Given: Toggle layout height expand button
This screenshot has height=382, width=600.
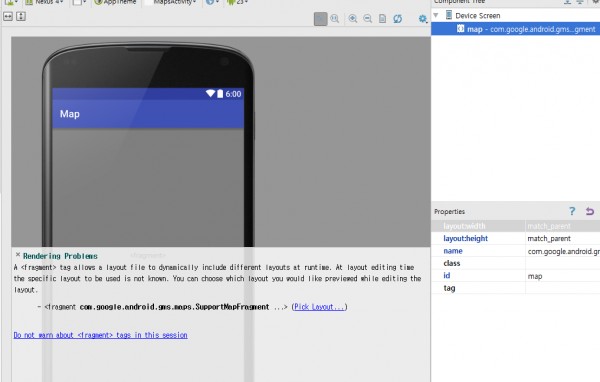Looking at the screenshot, I should pos(21,16).
